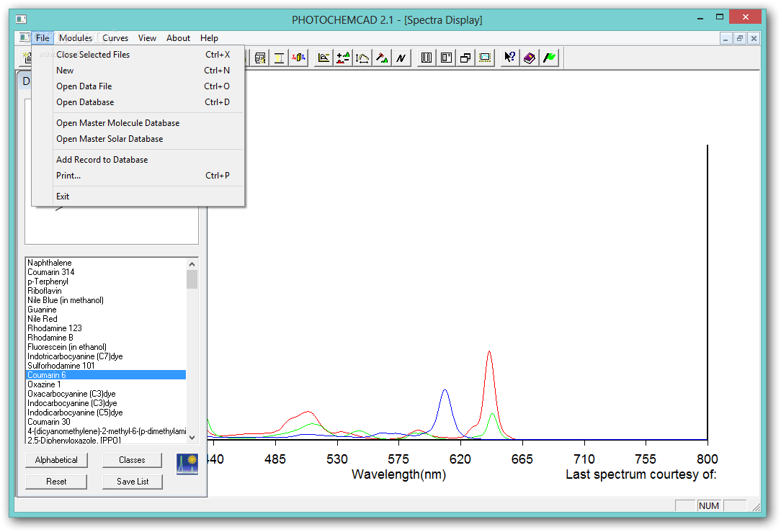
Task: Click the graph with legend toolbar icon
Action: point(323,58)
